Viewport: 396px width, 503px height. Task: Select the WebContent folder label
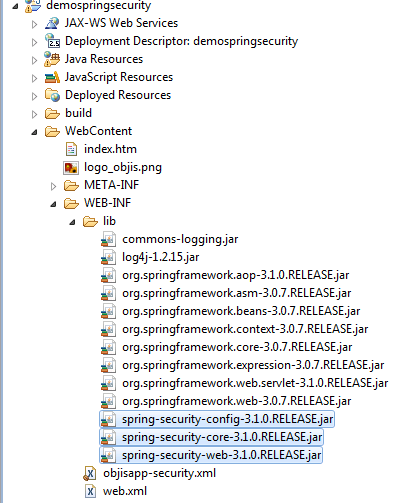point(99,131)
